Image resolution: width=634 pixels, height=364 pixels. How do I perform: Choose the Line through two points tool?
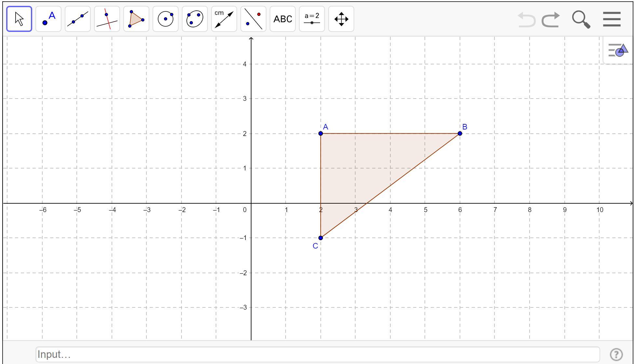coord(78,19)
